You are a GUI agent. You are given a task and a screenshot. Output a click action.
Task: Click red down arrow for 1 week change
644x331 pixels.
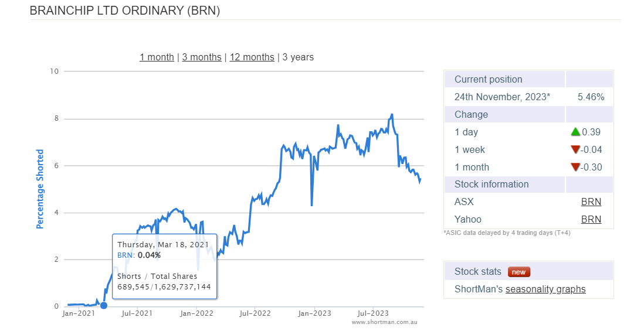[575, 150]
